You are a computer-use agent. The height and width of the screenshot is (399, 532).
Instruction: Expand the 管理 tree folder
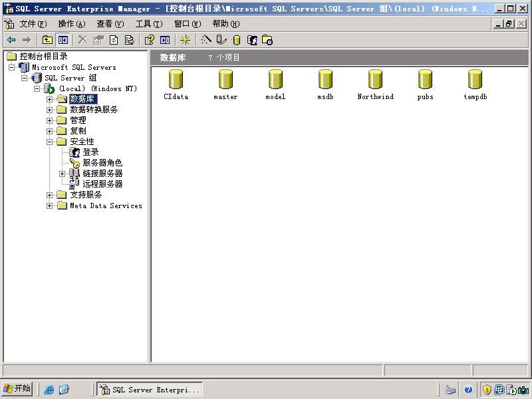(49, 120)
